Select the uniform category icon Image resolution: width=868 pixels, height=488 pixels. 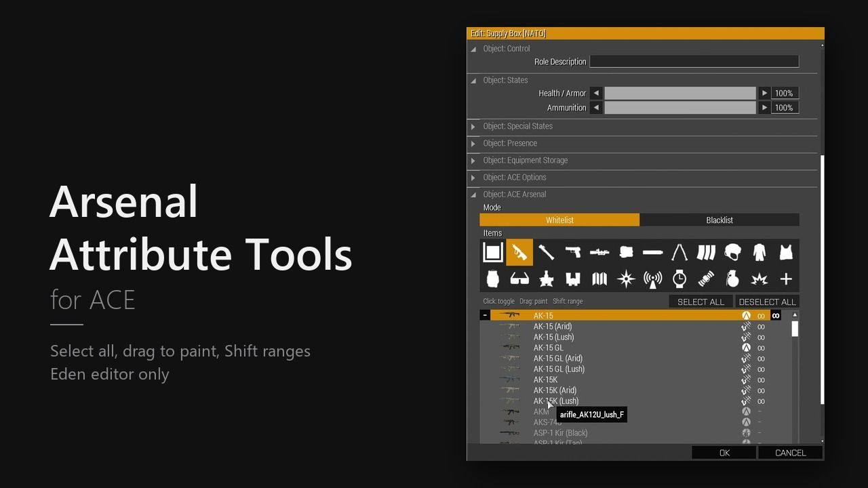tap(759, 253)
